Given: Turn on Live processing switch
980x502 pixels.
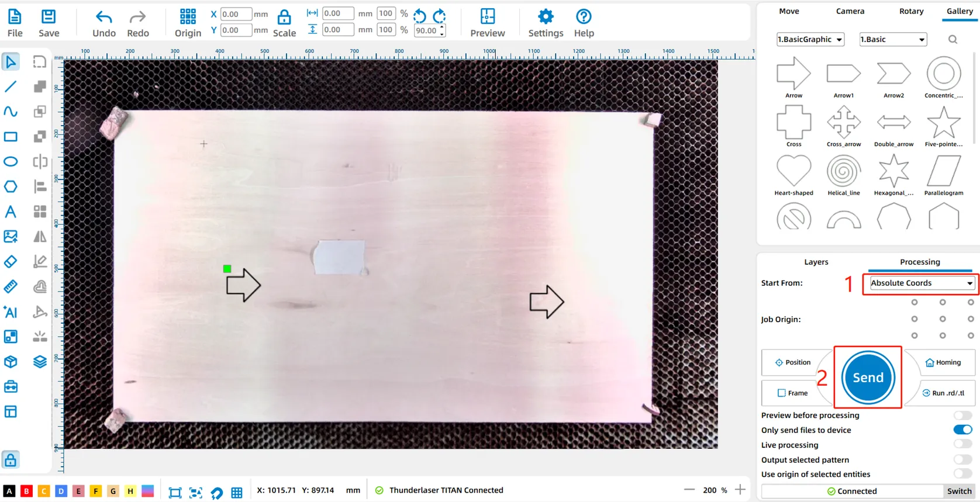Looking at the screenshot, I should tap(962, 445).
